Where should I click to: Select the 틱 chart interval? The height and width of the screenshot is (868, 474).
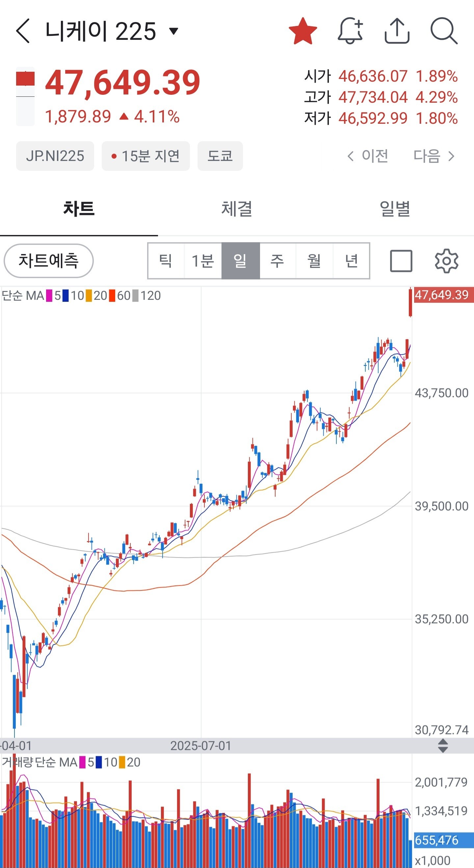(x=166, y=261)
